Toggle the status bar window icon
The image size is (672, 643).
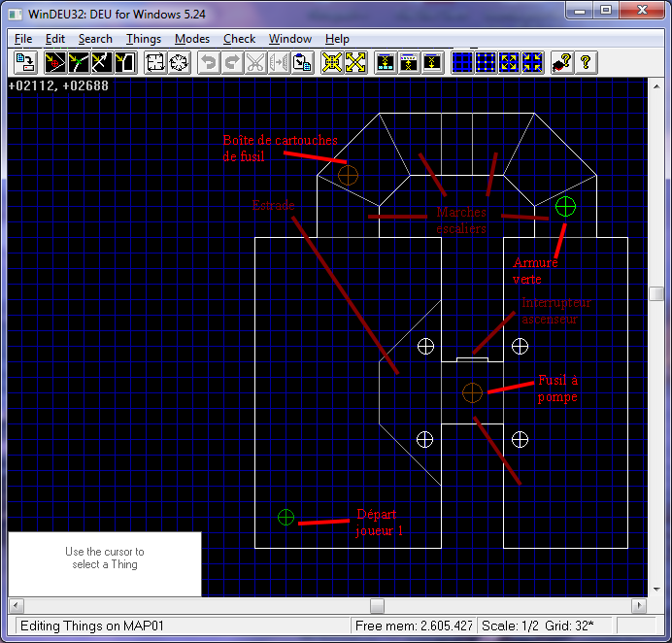click(432, 62)
